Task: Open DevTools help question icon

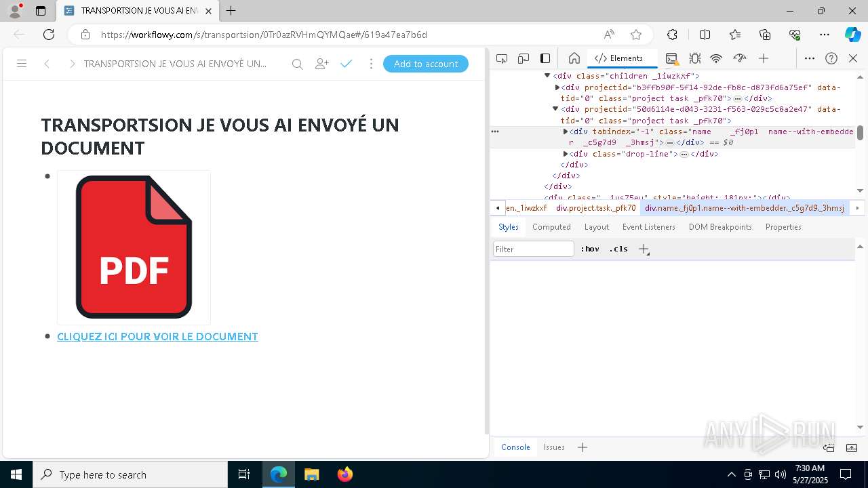Action: click(831, 58)
